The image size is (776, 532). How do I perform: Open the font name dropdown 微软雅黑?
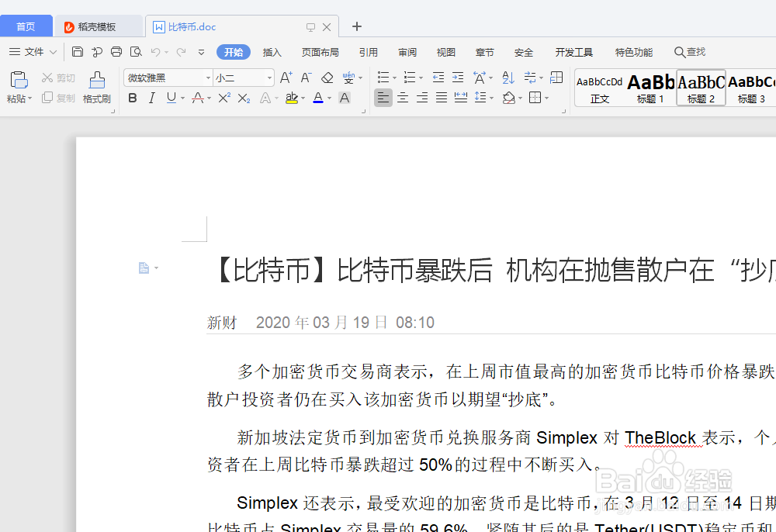[208, 78]
